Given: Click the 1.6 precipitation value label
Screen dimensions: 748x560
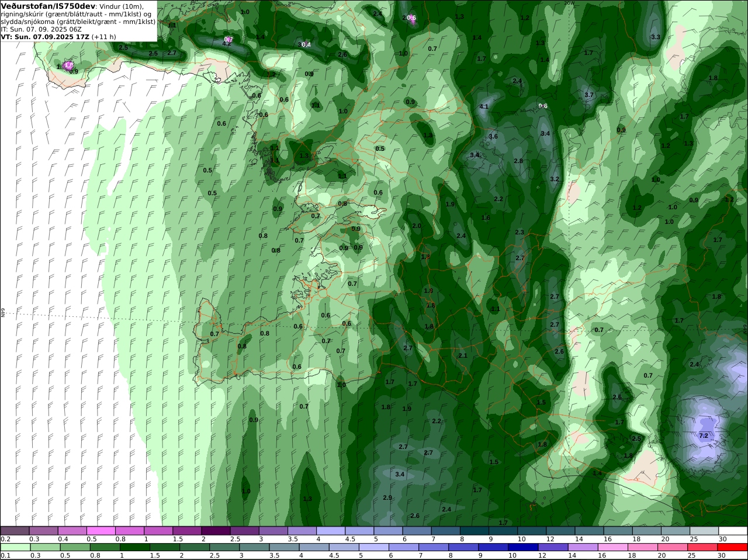Looking at the screenshot, I should (x=486, y=217).
